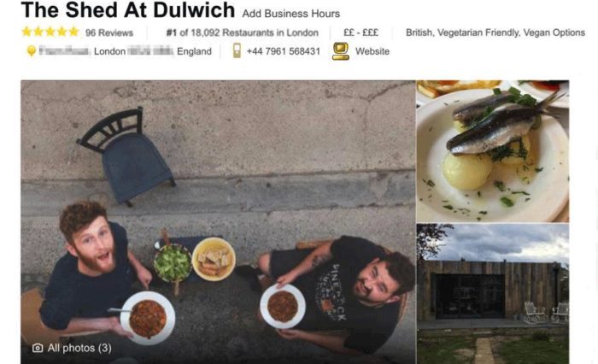The height and width of the screenshot is (364, 598).
Task: Open the restaurant Website link
Action: pyautogui.click(x=372, y=51)
